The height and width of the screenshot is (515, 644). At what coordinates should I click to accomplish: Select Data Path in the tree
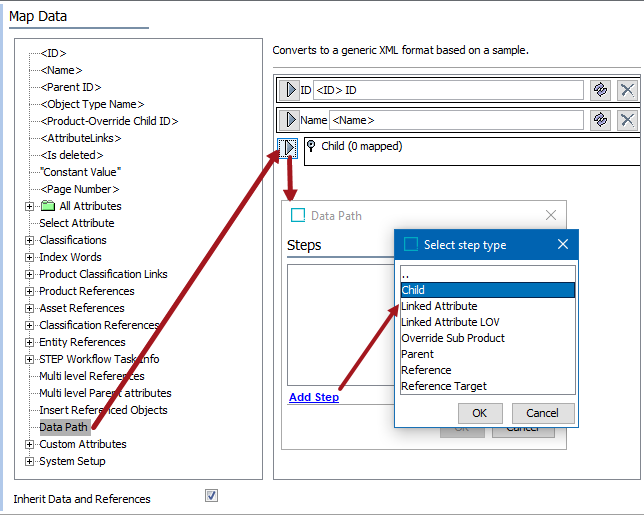[63, 427]
